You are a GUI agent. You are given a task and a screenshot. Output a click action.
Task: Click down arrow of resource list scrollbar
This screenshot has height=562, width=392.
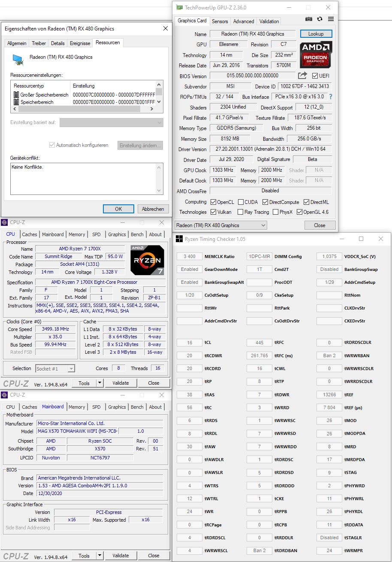point(159,102)
